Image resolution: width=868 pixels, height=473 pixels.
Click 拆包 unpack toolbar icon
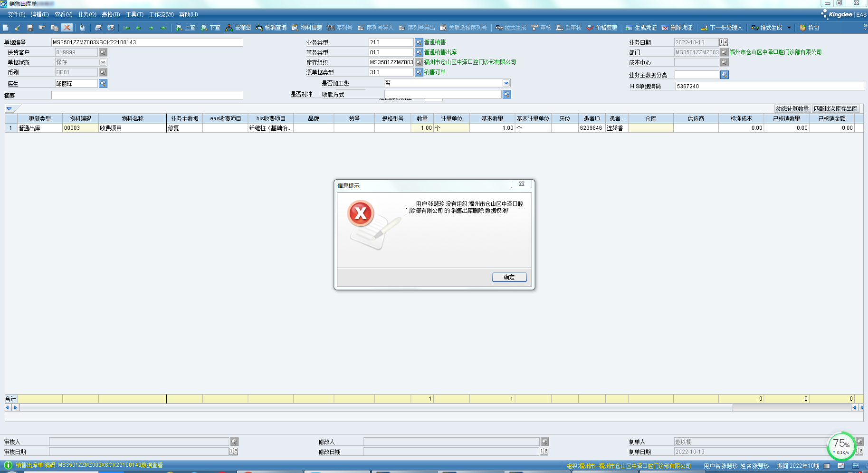[809, 28]
